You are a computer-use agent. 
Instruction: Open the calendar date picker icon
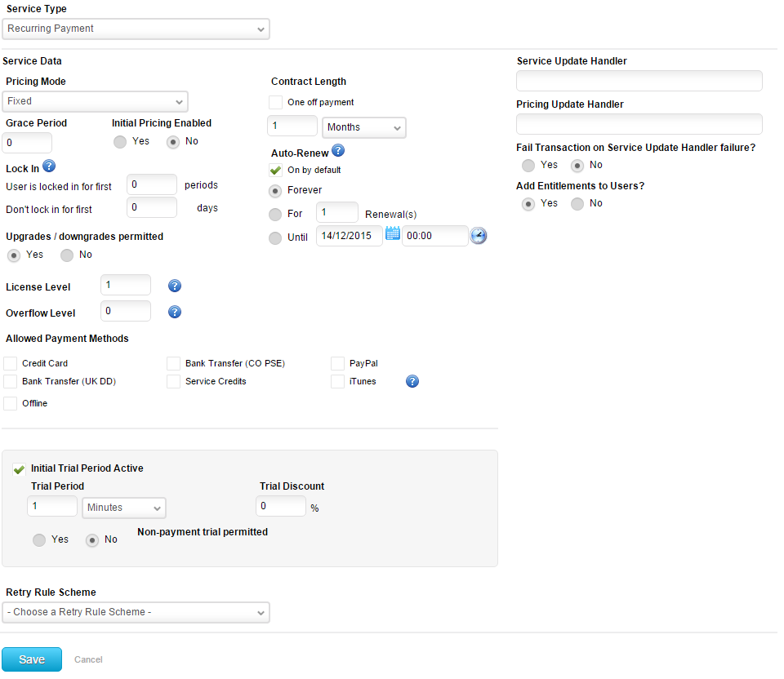click(392, 234)
